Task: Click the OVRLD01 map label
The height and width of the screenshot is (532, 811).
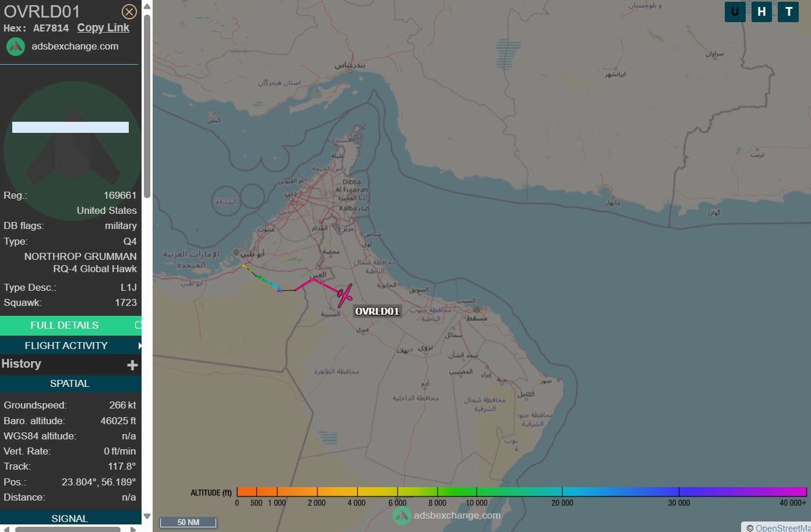Action: click(x=378, y=311)
